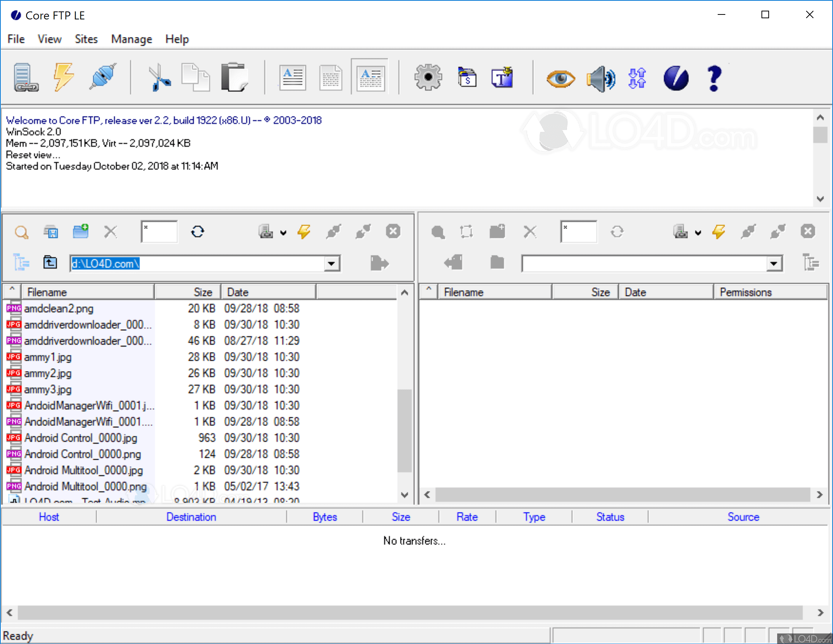Refresh the local directory listing
The image size is (833, 644).
[x=197, y=231]
